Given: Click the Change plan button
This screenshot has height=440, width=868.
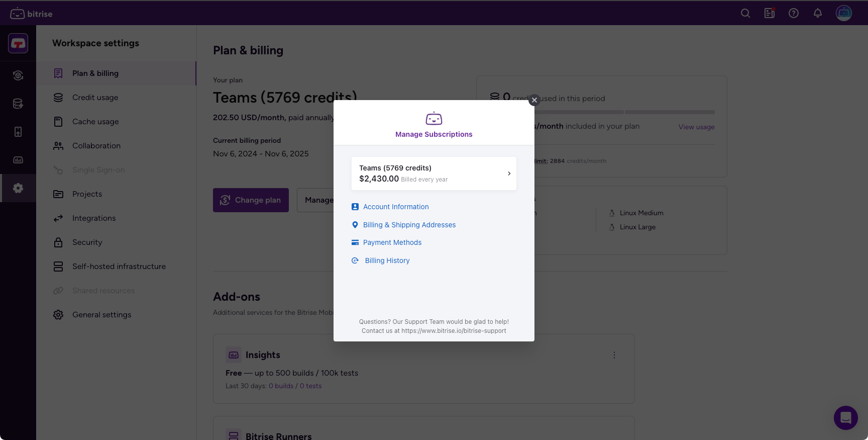Looking at the screenshot, I should click(x=251, y=200).
